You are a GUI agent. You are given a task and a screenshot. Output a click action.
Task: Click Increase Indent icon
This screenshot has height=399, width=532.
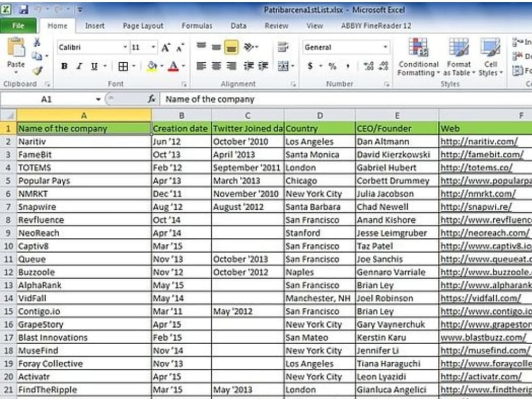tap(263, 66)
